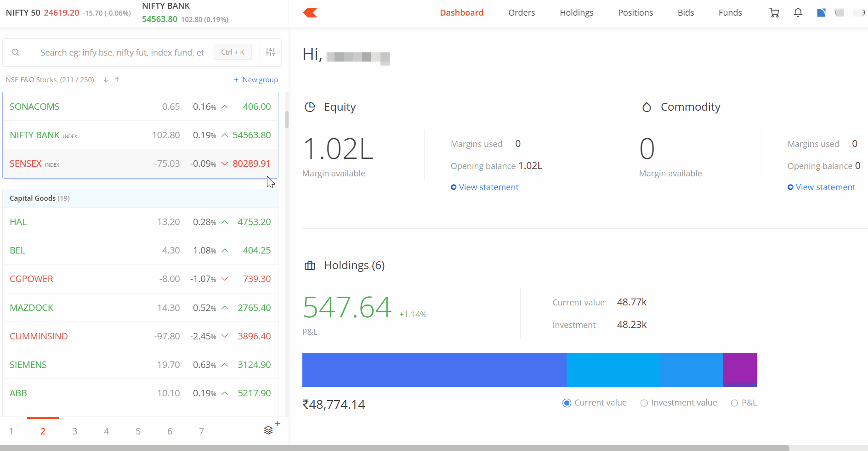Screen dimensions: 868x451
Task: Click View statement under Equity
Action: tap(488, 187)
